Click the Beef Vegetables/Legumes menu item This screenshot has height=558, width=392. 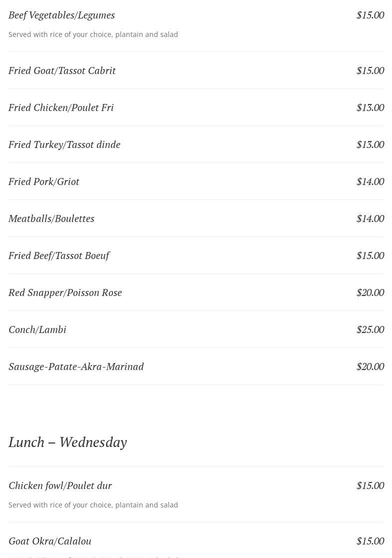(x=61, y=15)
